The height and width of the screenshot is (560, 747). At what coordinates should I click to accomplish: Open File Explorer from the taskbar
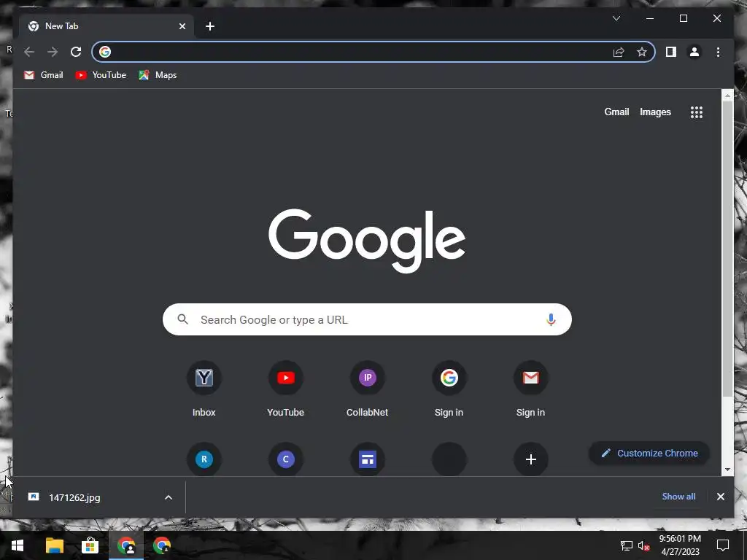coord(54,545)
